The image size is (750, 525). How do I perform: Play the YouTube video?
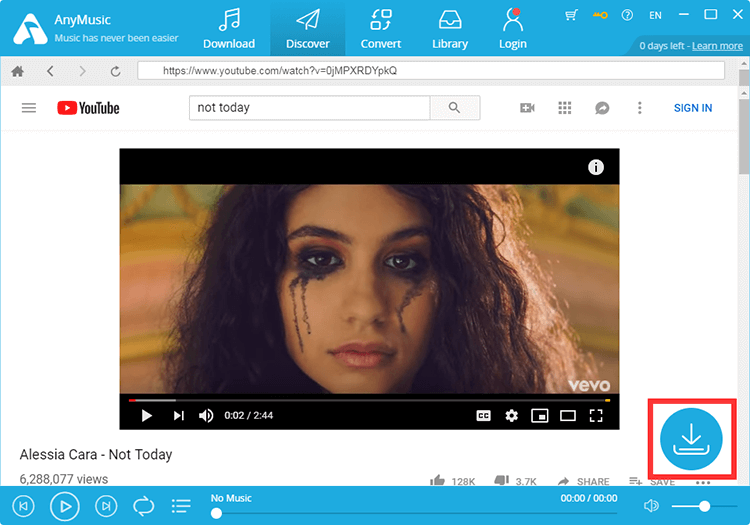pyautogui.click(x=146, y=416)
